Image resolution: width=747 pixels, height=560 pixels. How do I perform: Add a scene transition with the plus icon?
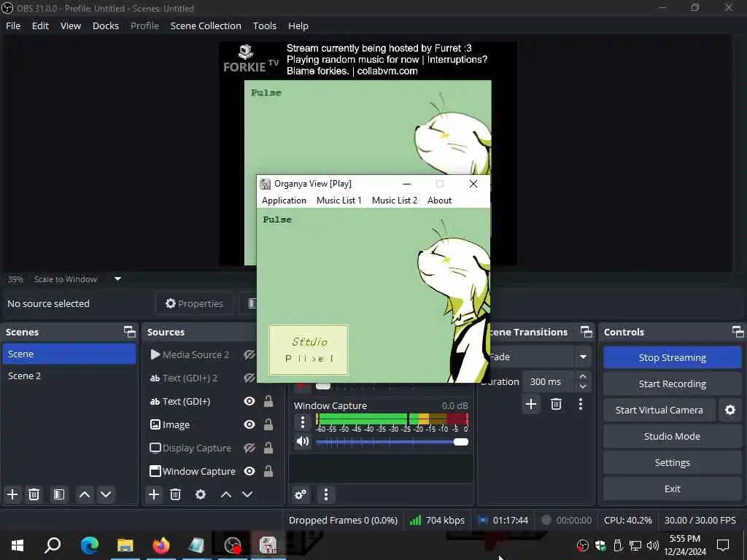[531, 404]
